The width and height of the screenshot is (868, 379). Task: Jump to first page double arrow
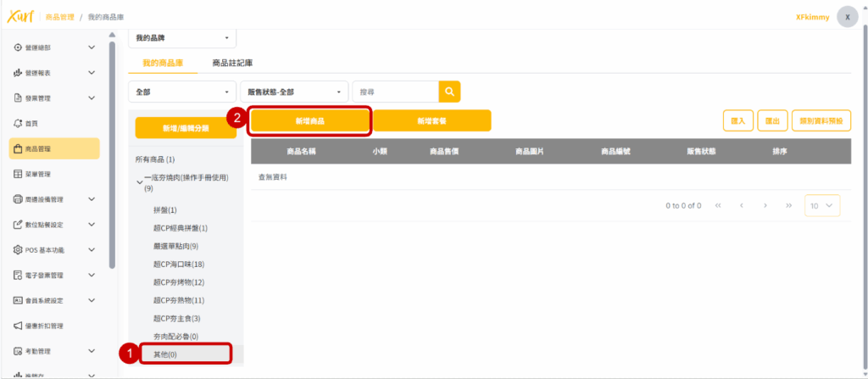[x=719, y=205]
